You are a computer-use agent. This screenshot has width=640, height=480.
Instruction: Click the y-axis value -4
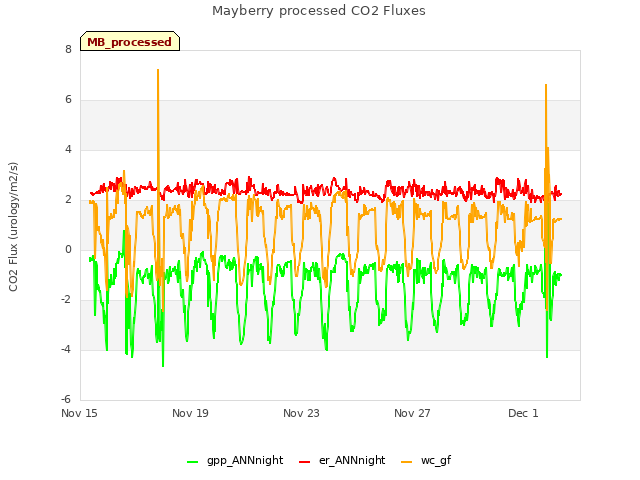tap(66, 349)
